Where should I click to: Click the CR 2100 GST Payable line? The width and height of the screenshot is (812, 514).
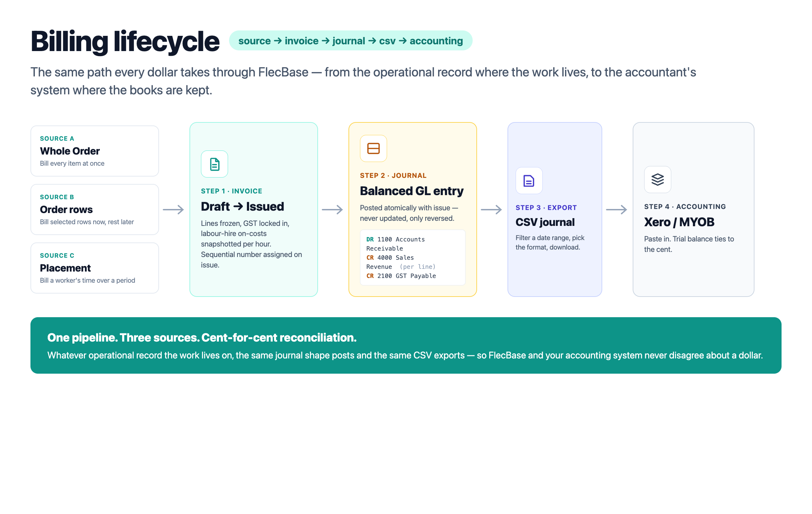point(401,276)
